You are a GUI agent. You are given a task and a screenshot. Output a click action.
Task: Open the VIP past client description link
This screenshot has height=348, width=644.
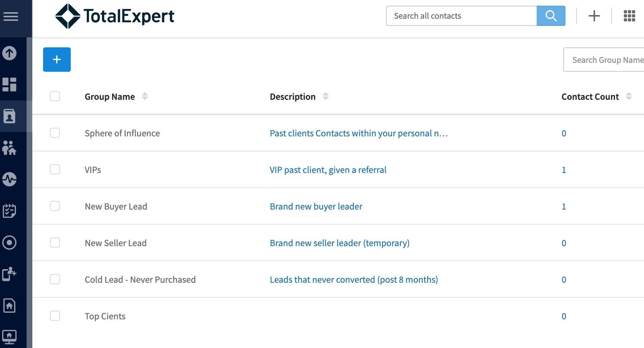point(328,170)
